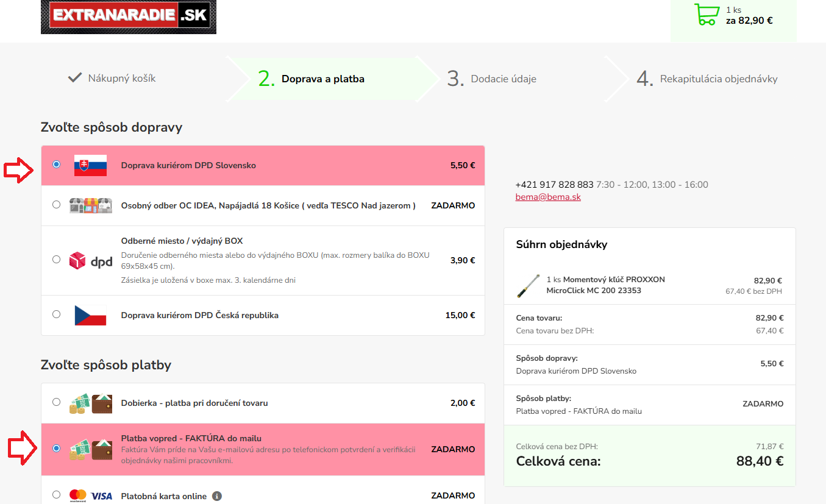Click the bema@bema.sk email link
The image size is (826, 504).
(x=548, y=197)
